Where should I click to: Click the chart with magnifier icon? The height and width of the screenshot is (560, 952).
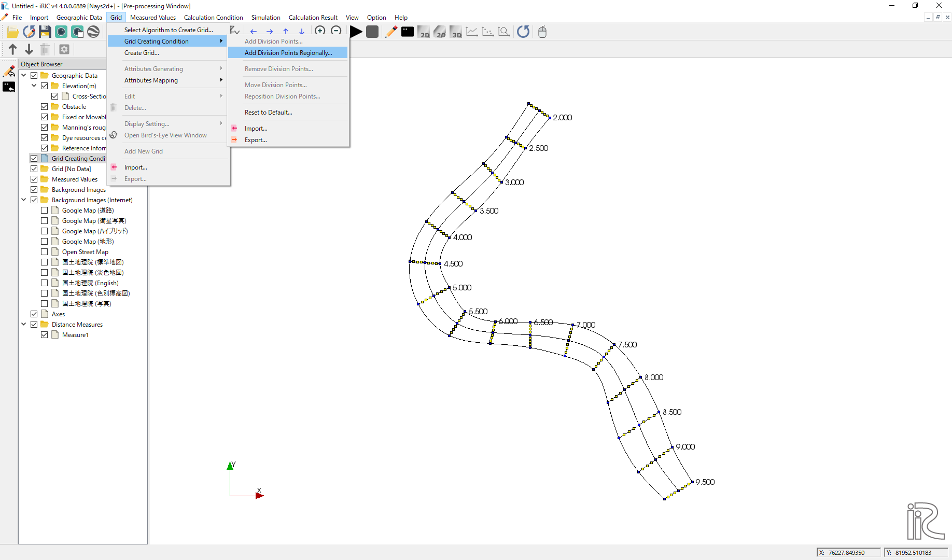click(x=504, y=32)
